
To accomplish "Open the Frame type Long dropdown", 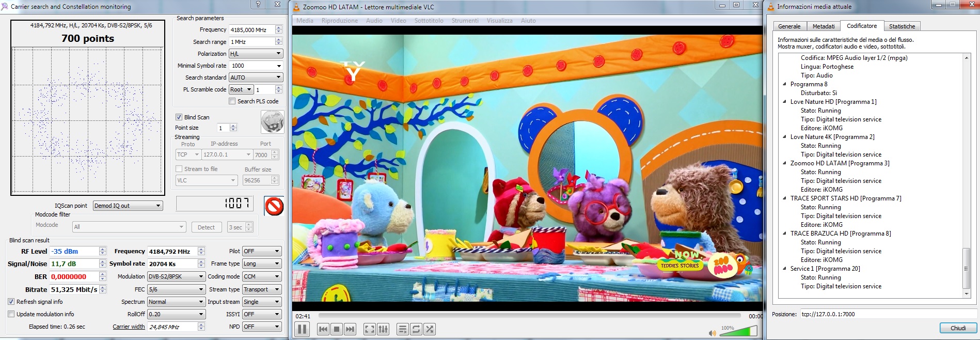I will (262, 264).
